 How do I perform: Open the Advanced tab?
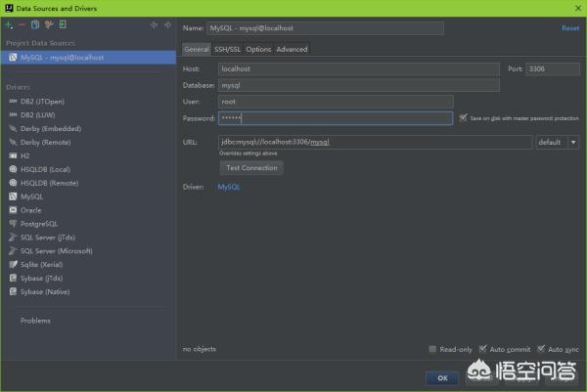[x=292, y=49]
